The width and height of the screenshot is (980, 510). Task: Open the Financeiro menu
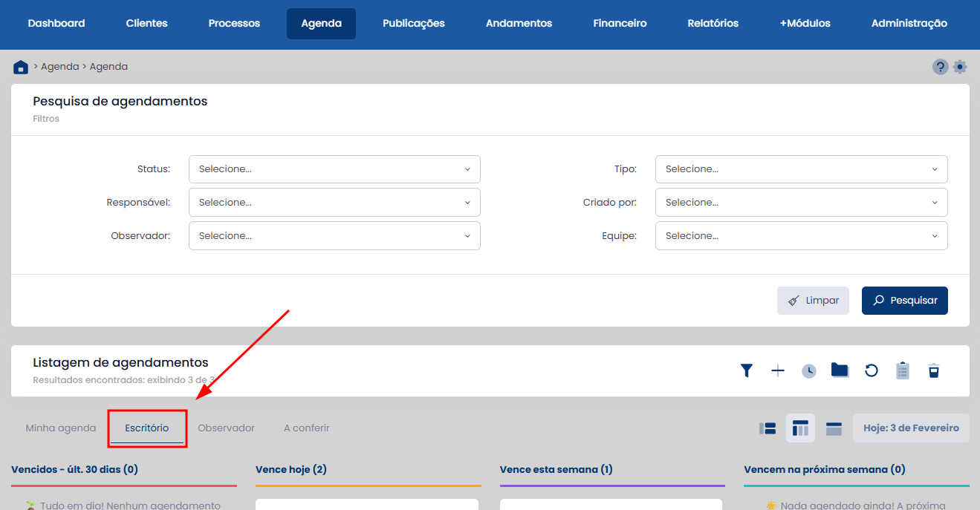pyautogui.click(x=620, y=24)
